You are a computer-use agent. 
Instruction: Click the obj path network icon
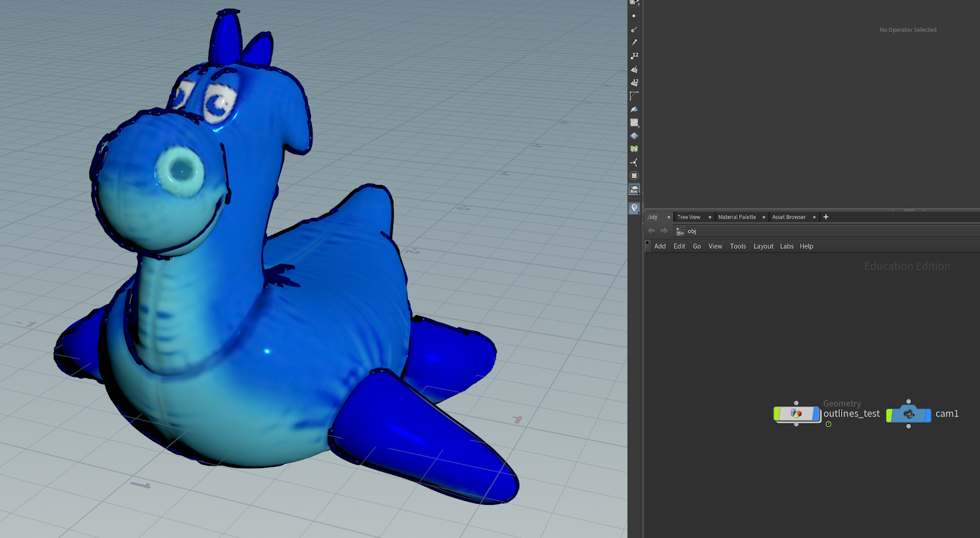pos(680,231)
